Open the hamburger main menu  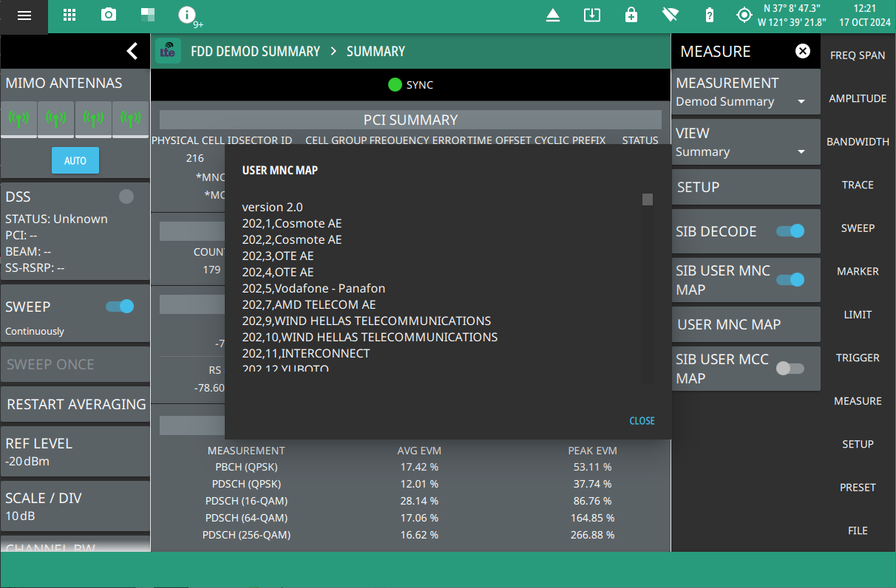point(24,16)
